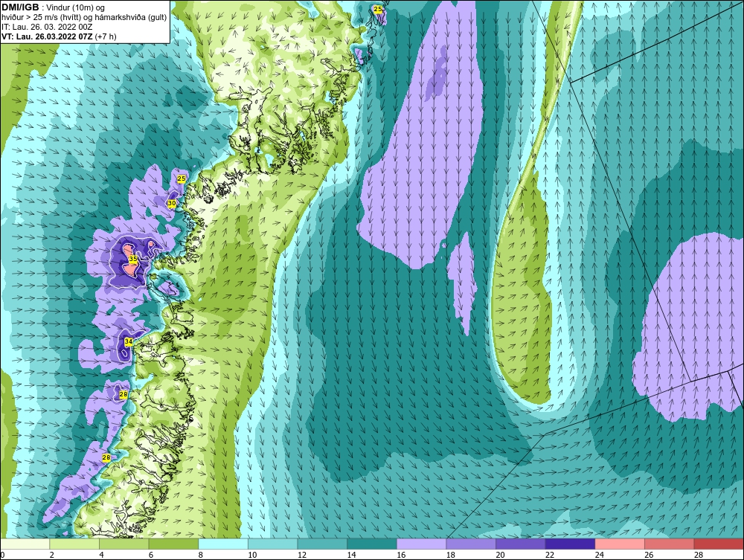
Task: Click the yellow 25 label on the island at the map's top edge
Action: click(x=378, y=9)
